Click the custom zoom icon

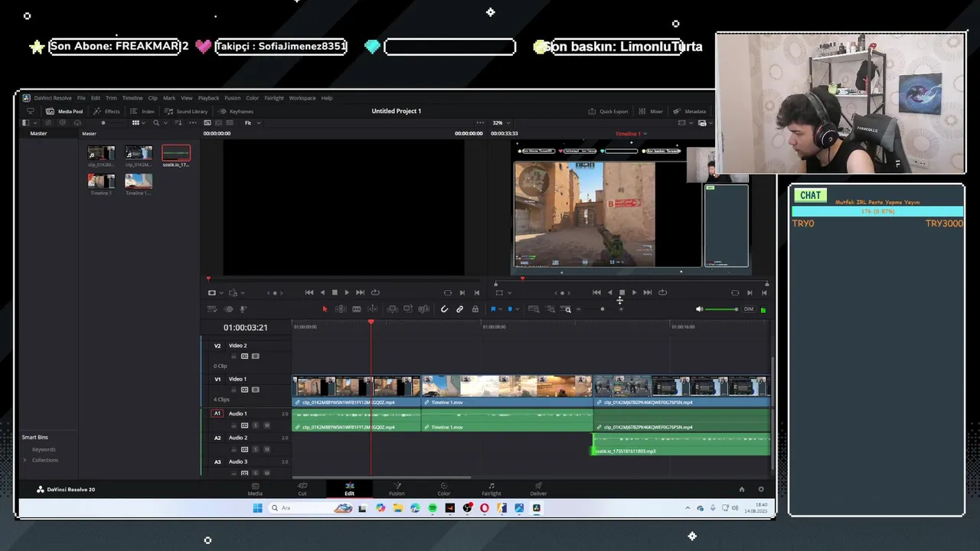click(567, 309)
